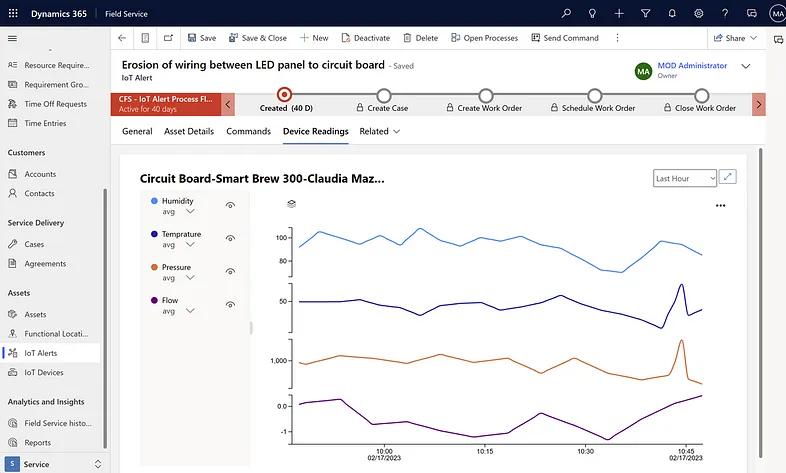The width and height of the screenshot is (786, 473).
Task: Click the back arrow in command bar
Action: click(x=122, y=38)
